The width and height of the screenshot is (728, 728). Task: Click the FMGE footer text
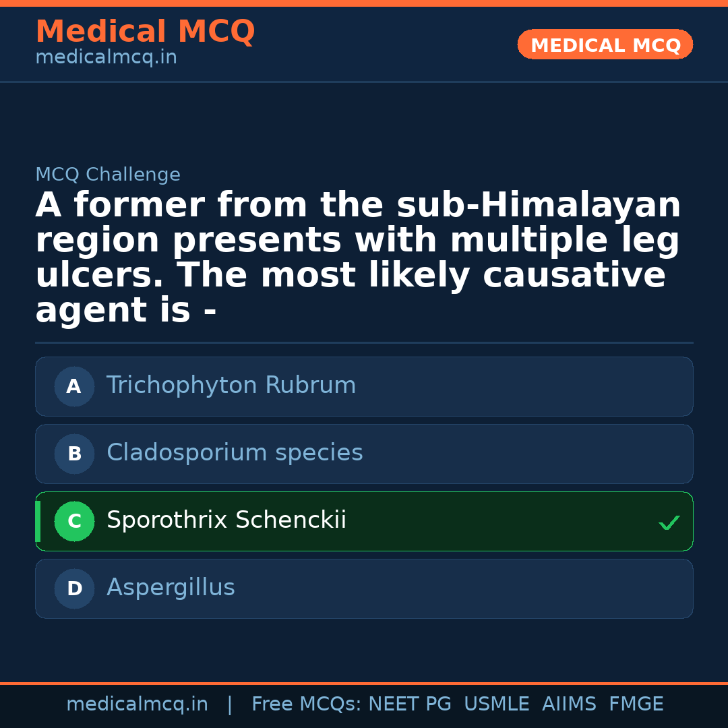point(636,704)
